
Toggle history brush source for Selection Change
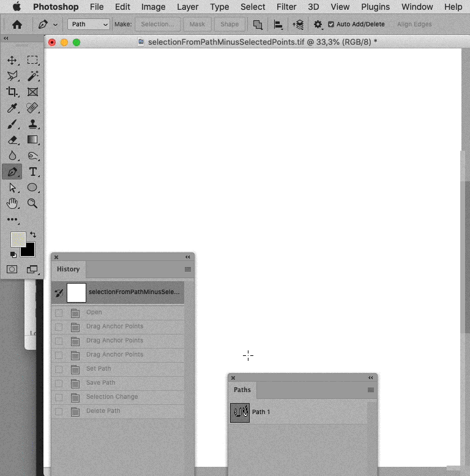click(59, 398)
